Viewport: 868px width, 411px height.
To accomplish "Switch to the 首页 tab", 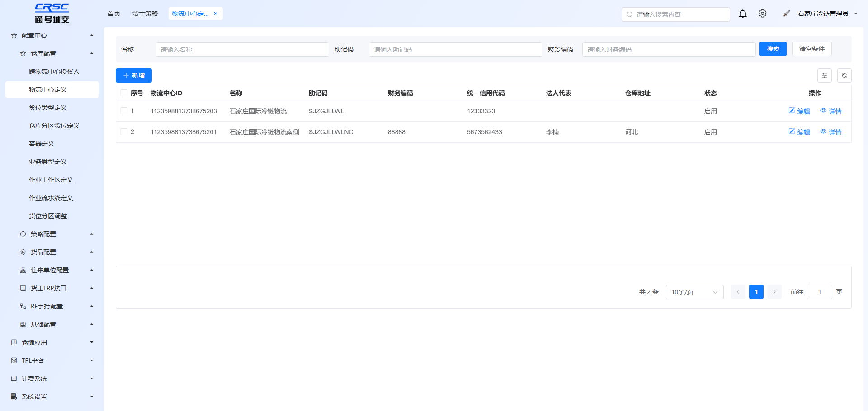I will (x=114, y=14).
